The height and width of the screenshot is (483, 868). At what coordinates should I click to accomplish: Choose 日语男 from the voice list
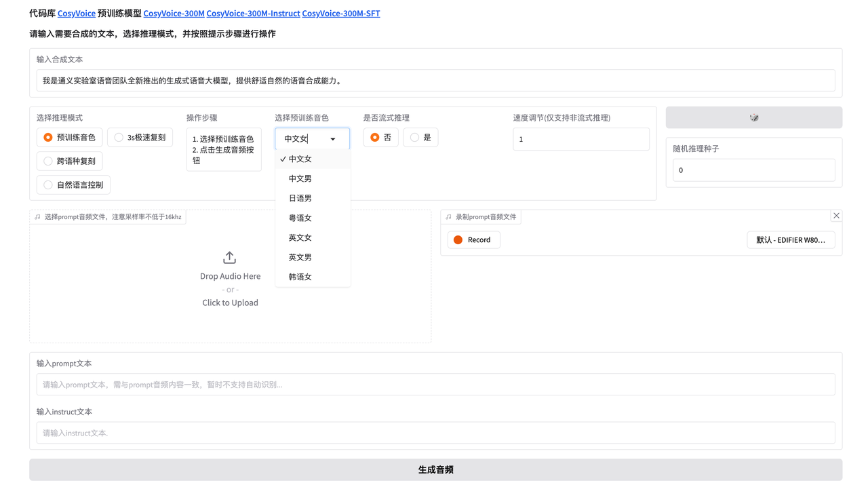pyautogui.click(x=300, y=198)
